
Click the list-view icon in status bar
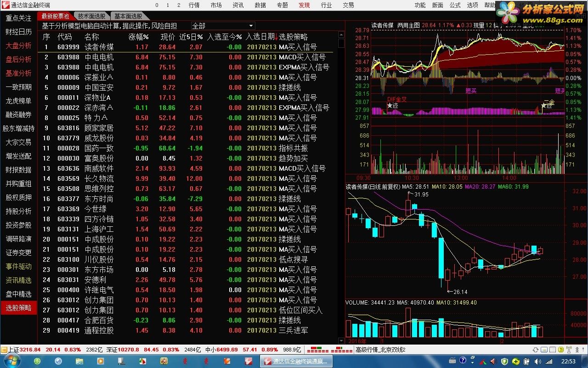[x=553, y=350]
